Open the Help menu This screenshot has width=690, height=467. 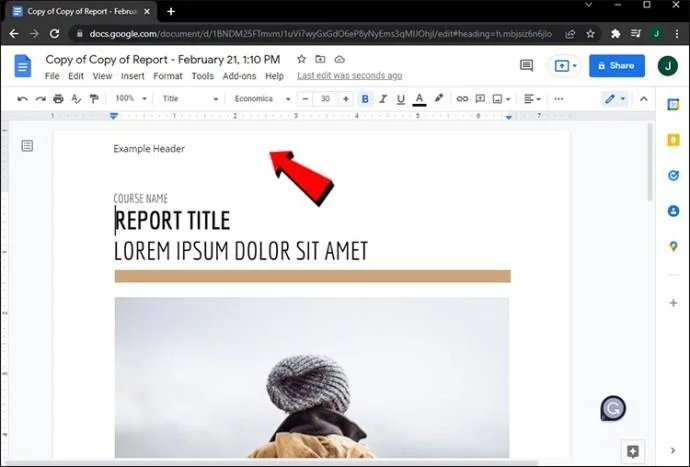tap(274, 76)
